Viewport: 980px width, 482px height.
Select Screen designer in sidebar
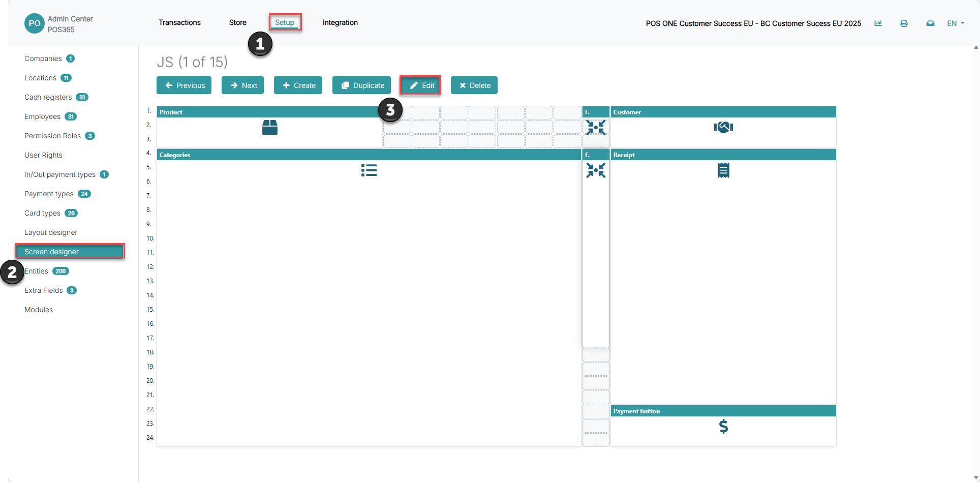70,252
